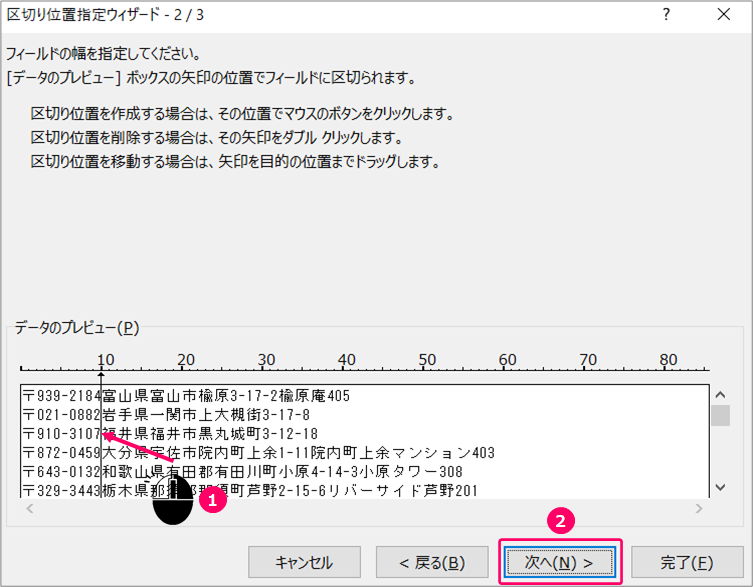Viewport: 753px width, 587px height.
Task: Click ruler mark 60 in preview
Action: 507,359
